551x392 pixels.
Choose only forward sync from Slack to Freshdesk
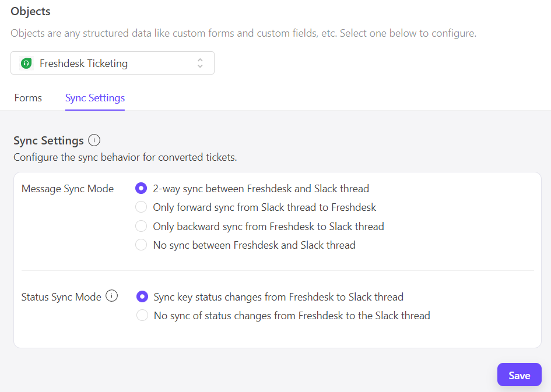click(x=141, y=207)
